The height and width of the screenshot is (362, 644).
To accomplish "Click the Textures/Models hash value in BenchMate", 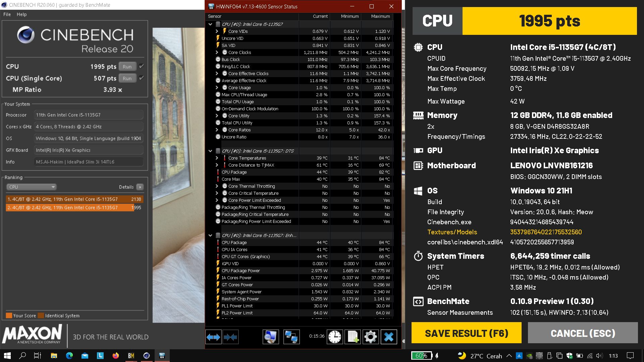I will pos(546,232).
